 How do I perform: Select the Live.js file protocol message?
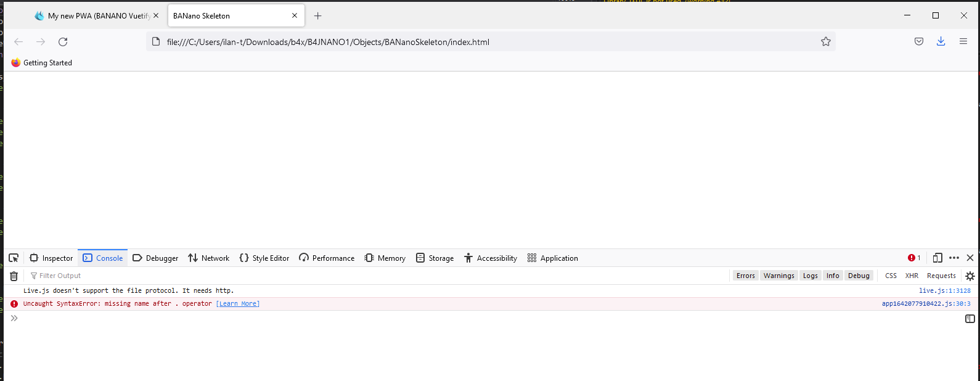click(x=129, y=291)
